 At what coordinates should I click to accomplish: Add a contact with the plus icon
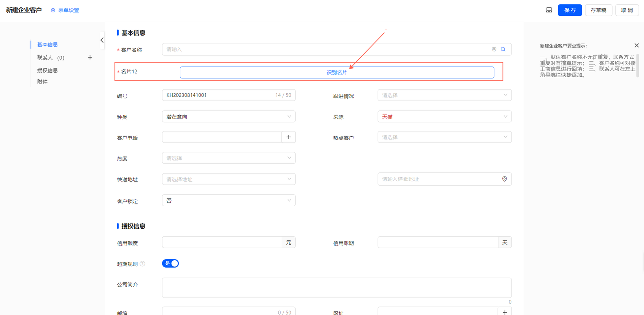tap(90, 57)
